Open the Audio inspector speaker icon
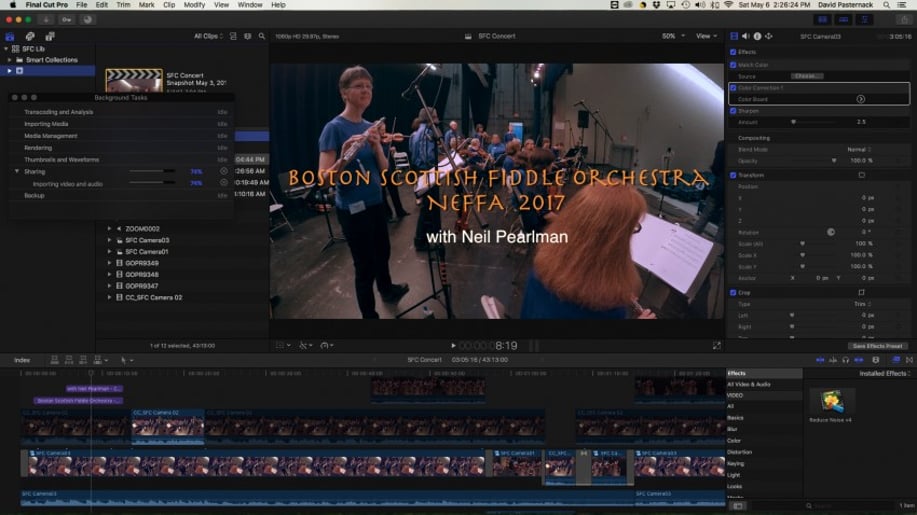This screenshot has height=515, width=917. tap(746, 36)
